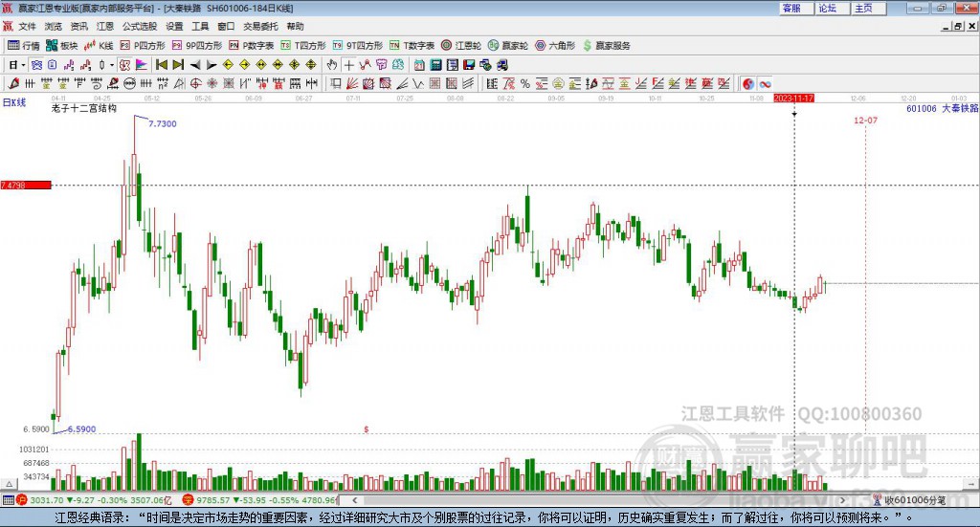The image size is (980, 527).
Task: Jump to first bar icon
Action: coord(161,65)
